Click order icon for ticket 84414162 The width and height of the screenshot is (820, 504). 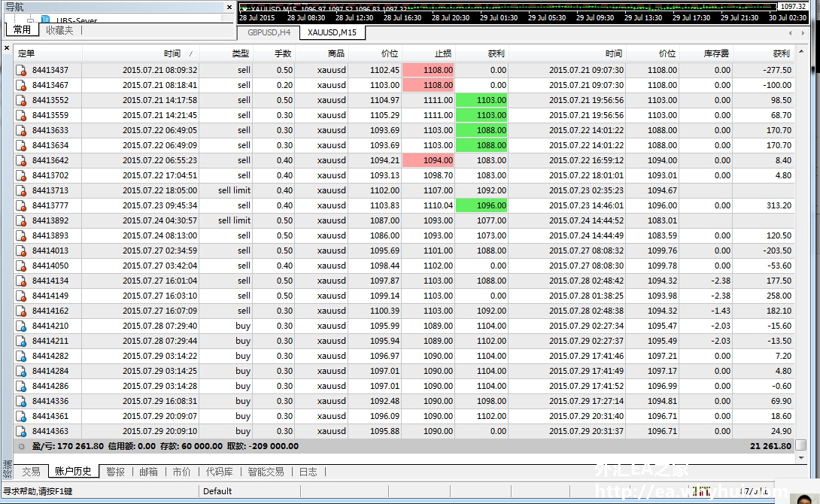tap(21, 311)
